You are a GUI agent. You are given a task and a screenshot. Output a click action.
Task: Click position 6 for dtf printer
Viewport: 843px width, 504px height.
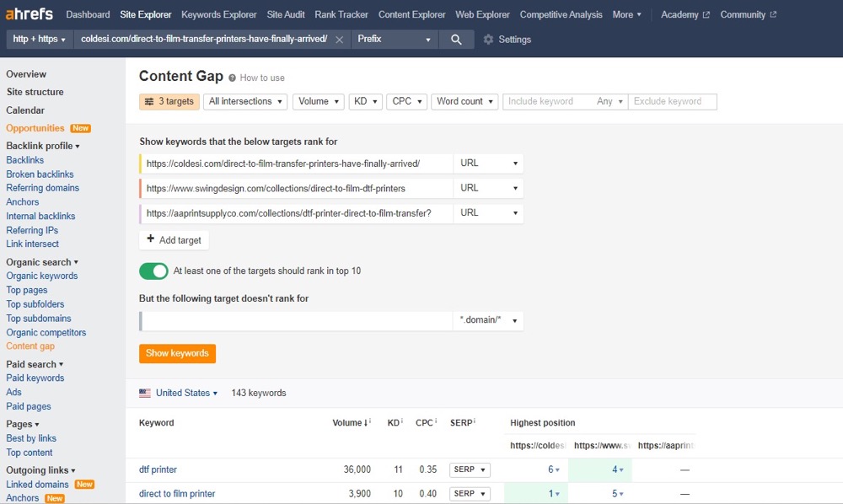553,469
